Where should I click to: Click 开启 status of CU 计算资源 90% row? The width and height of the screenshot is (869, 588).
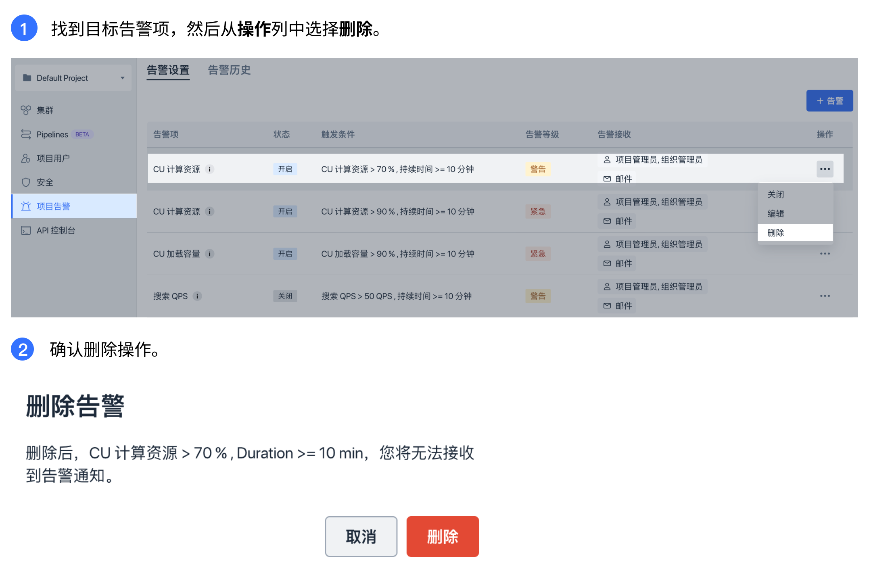pos(285,211)
